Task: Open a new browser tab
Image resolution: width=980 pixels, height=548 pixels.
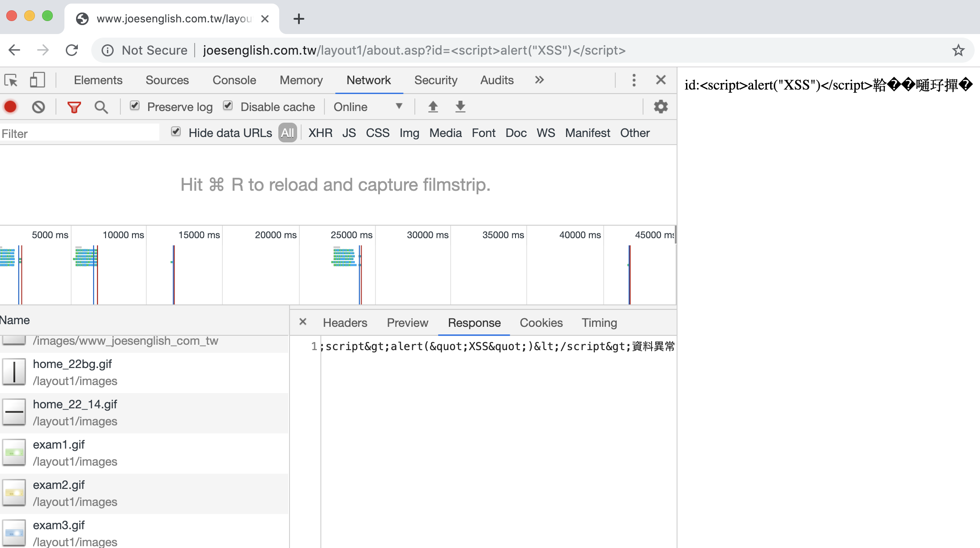Action: tap(298, 19)
